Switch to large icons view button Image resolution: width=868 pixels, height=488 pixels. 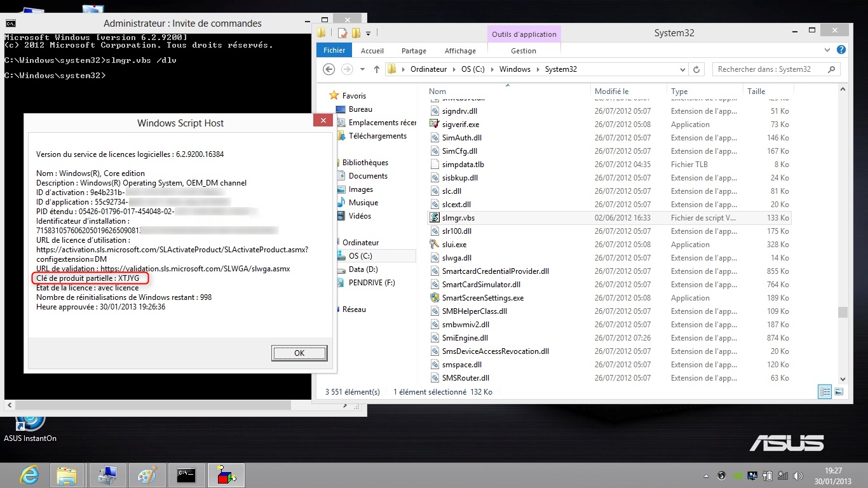[839, 392]
